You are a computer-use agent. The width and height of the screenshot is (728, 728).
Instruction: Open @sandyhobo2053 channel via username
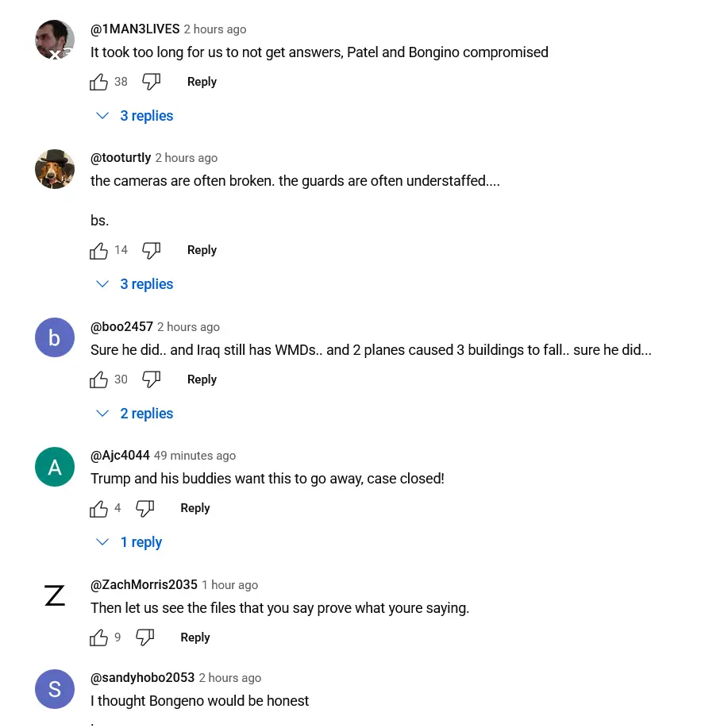pos(142,678)
